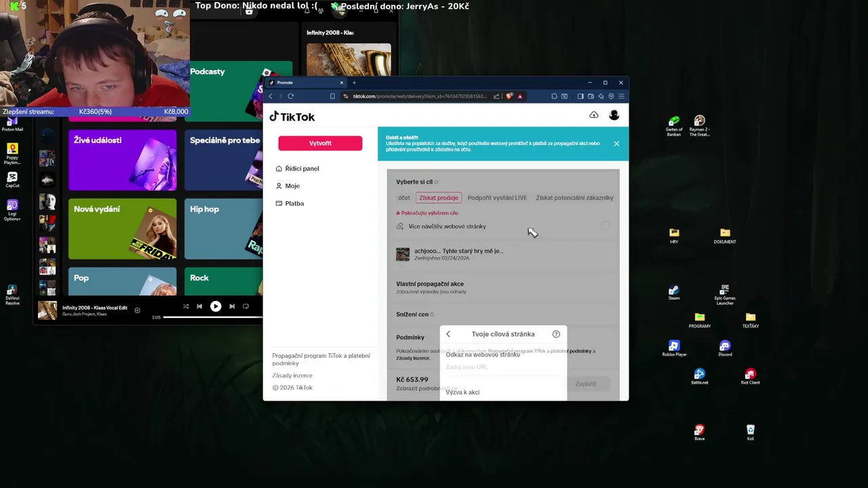Bookmark this page via address bar icon
Viewport: 868px width, 488px height.
pos(332,96)
